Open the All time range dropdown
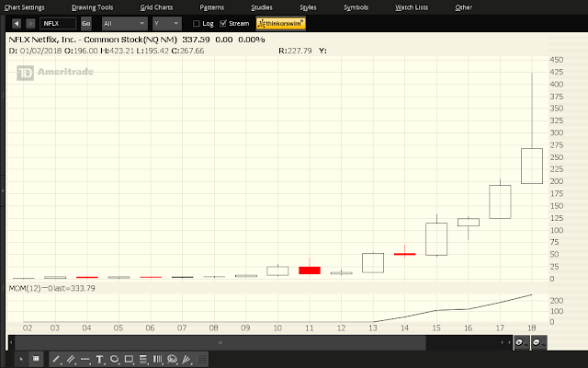The image size is (588, 368). pos(125,24)
